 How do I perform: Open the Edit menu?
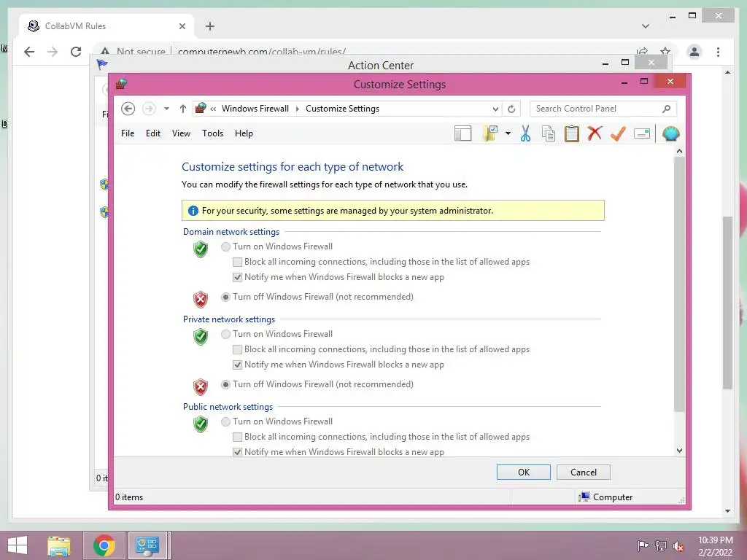(153, 134)
